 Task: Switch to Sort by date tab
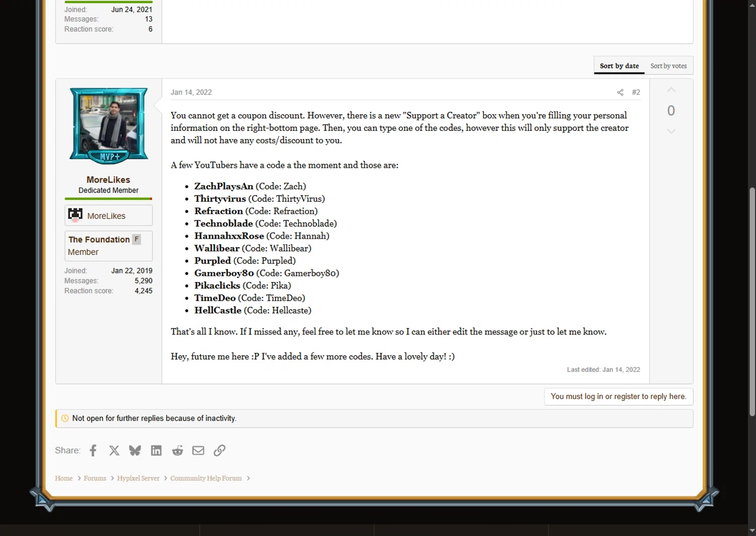[619, 66]
